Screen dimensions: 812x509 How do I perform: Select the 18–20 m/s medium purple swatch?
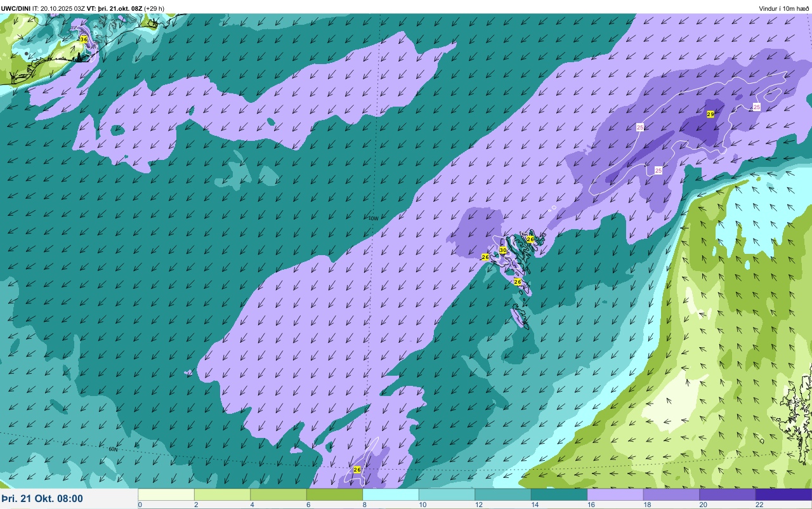point(671,494)
